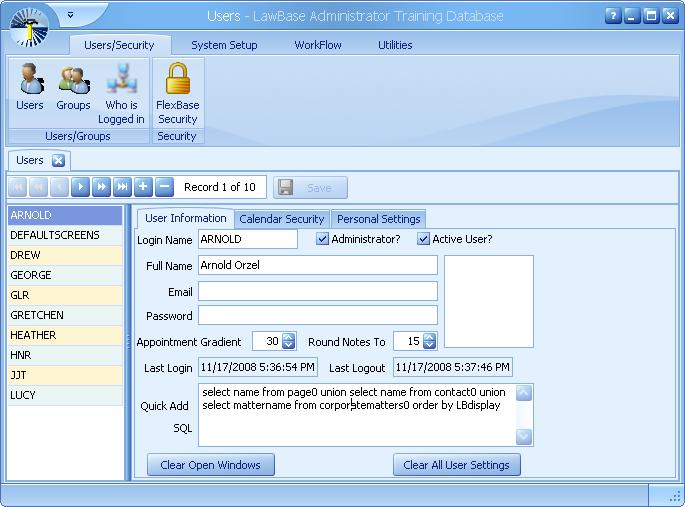Open the Groups icon in ribbon

pyautogui.click(x=73, y=86)
